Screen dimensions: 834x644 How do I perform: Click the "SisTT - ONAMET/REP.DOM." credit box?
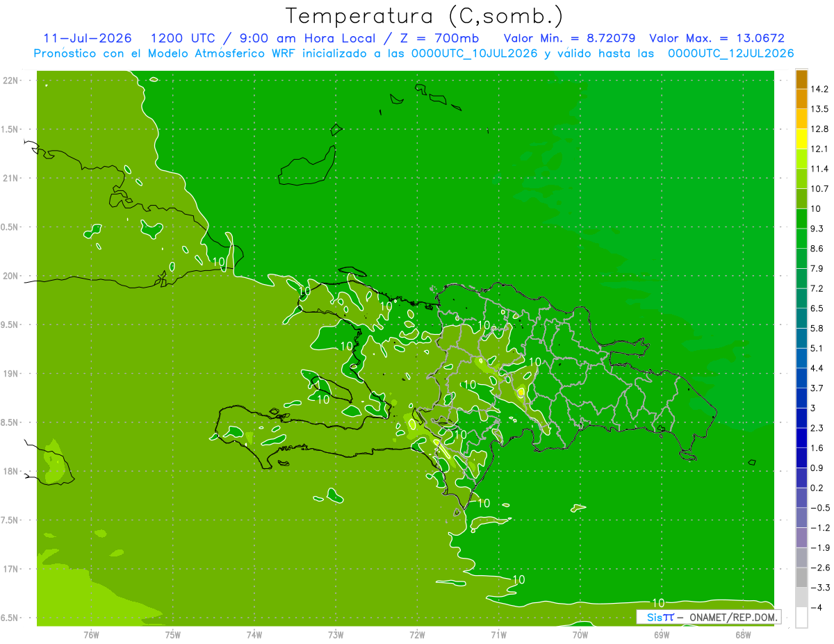pos(708,617)
